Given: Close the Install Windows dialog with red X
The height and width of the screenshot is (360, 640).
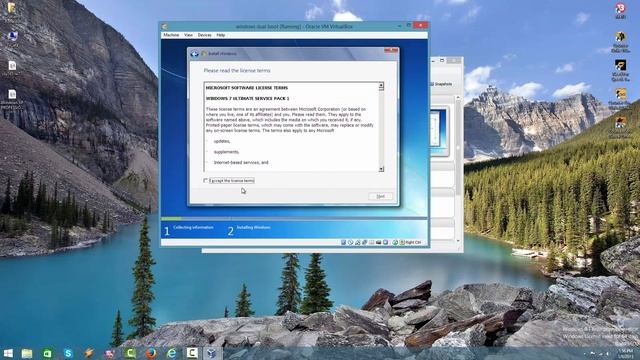Looking at the screenshot, I should click(x=391, y=50).
